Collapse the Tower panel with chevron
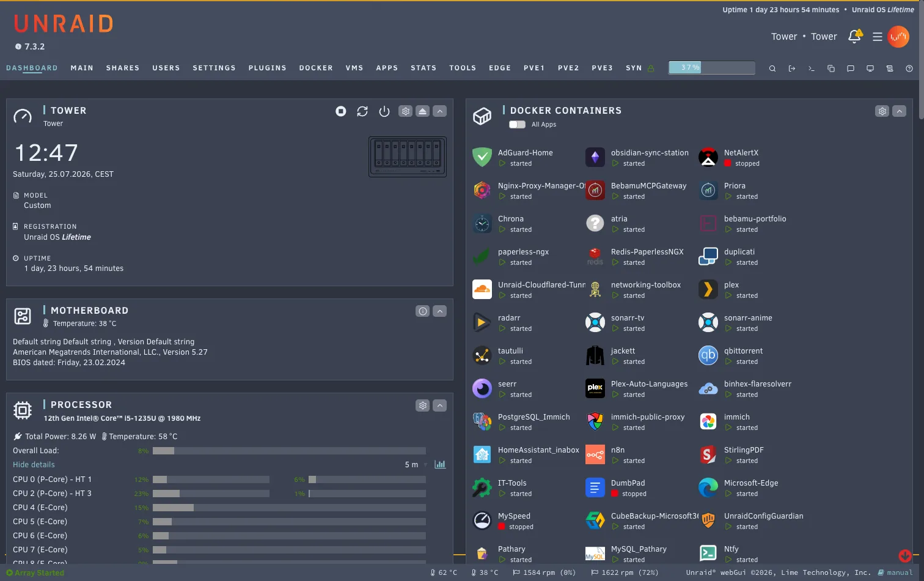 point(440,111)
